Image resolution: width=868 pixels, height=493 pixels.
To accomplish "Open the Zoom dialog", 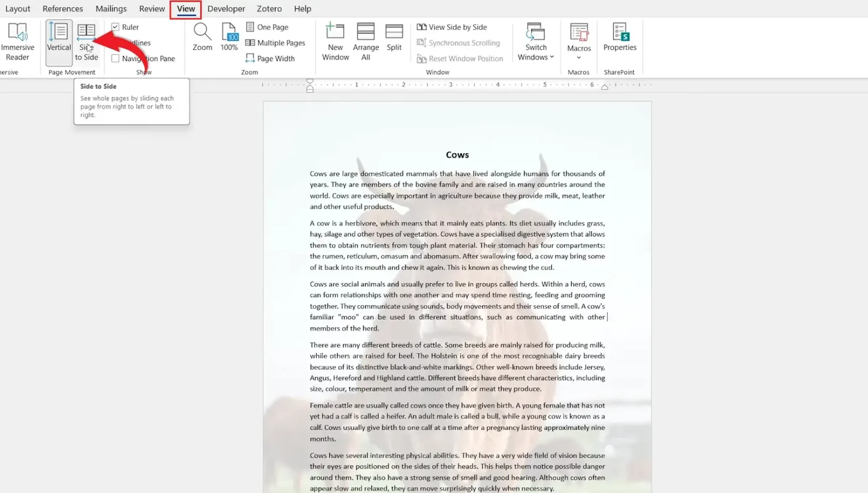I will click(202, 37).
